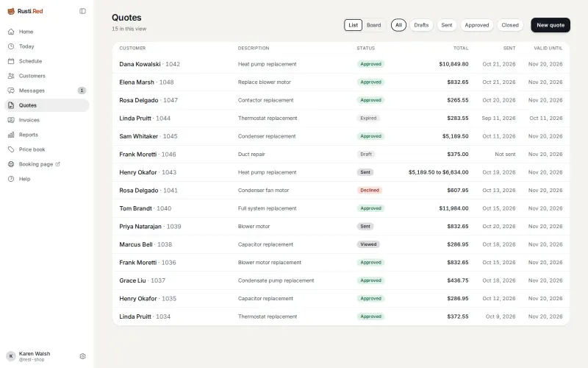Open Customers in the sidebar

click(47, 76)
